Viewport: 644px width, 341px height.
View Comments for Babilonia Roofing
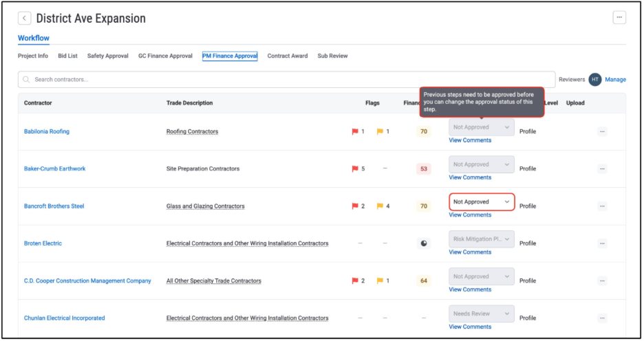(470, 140)
